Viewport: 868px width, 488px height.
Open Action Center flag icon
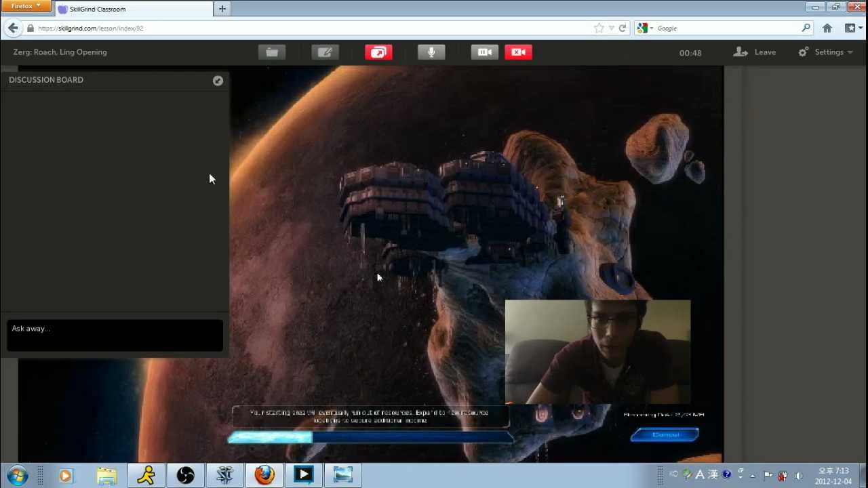pos(768,476)
